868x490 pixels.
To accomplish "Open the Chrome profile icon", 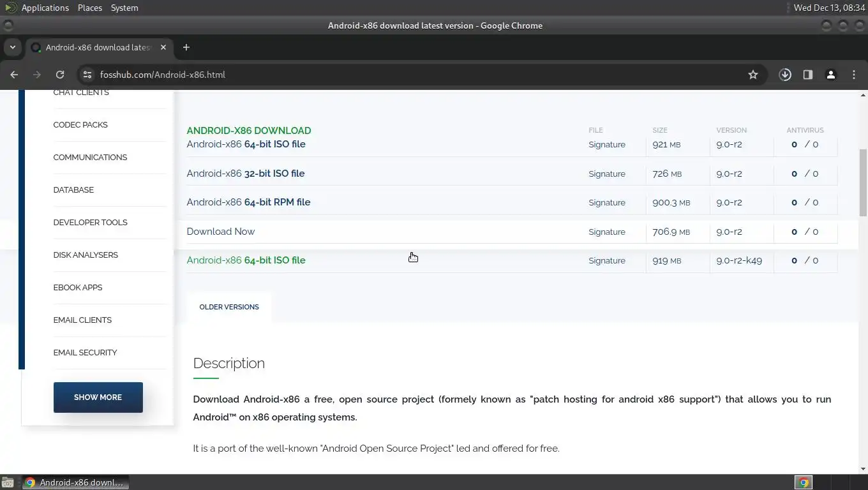I will pos(831,75).
